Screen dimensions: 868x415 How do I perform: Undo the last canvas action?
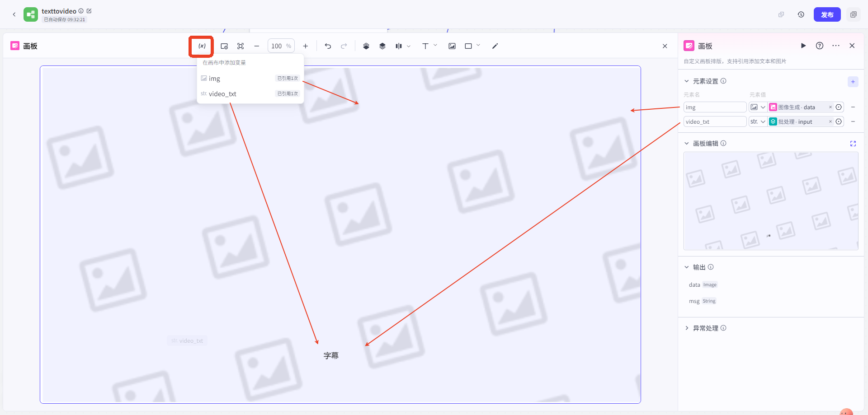pyautogui.click(x=328, y=46)
